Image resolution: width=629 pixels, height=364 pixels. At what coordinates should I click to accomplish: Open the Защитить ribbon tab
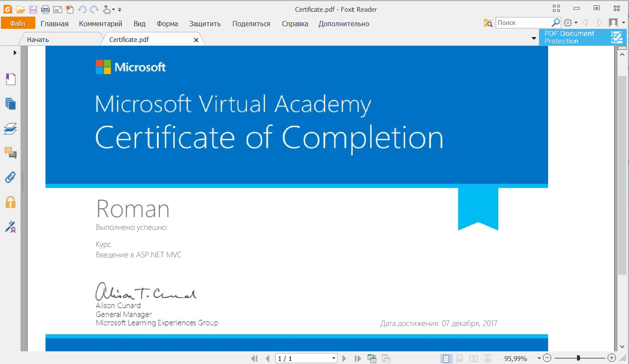tap(205, 24)
